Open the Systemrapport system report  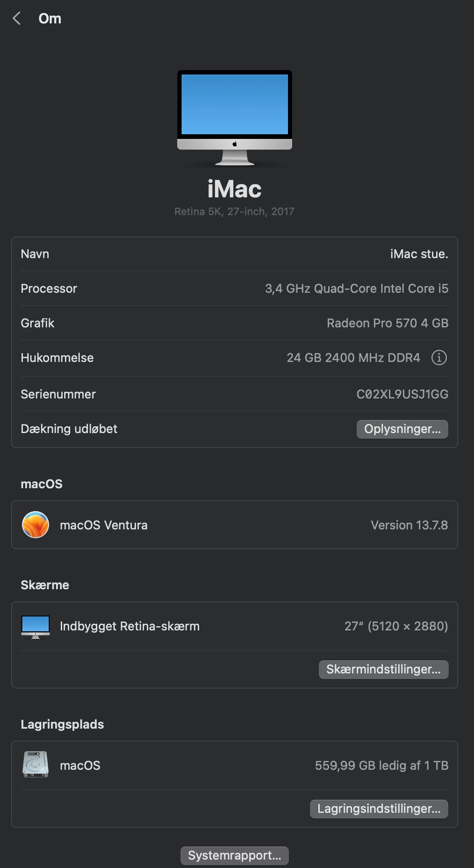click(x=235, y=855)
